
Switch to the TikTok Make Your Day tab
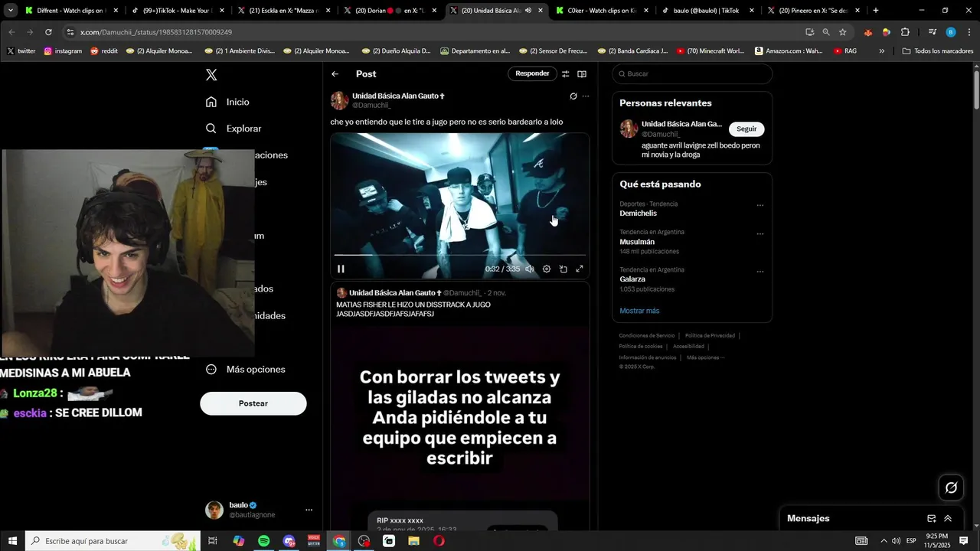(178, 11)
